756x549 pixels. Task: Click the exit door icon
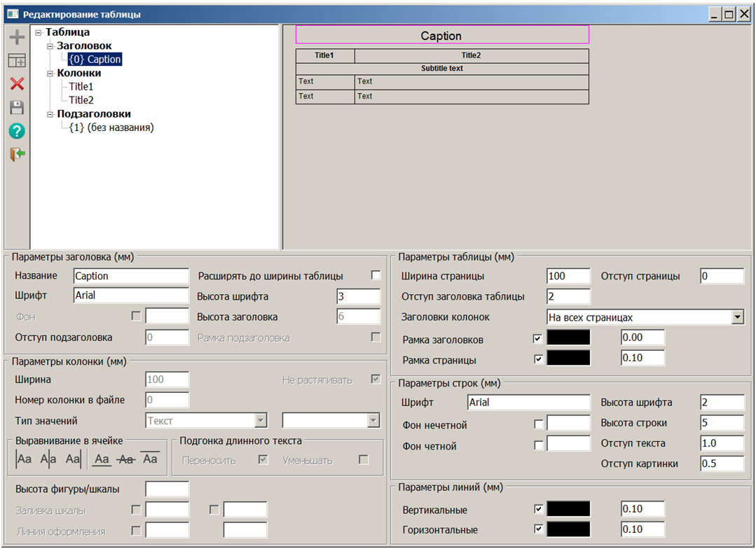[17, 154]
